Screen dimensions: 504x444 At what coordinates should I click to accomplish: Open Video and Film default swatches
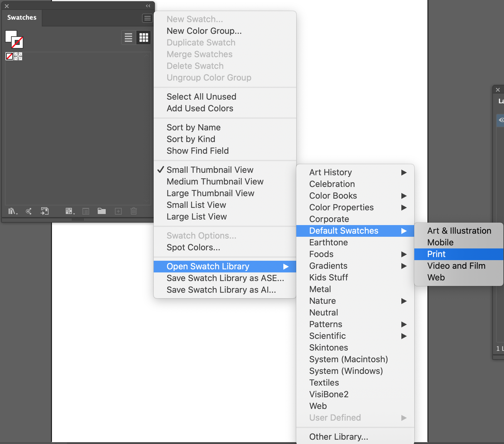coord(459,266)
